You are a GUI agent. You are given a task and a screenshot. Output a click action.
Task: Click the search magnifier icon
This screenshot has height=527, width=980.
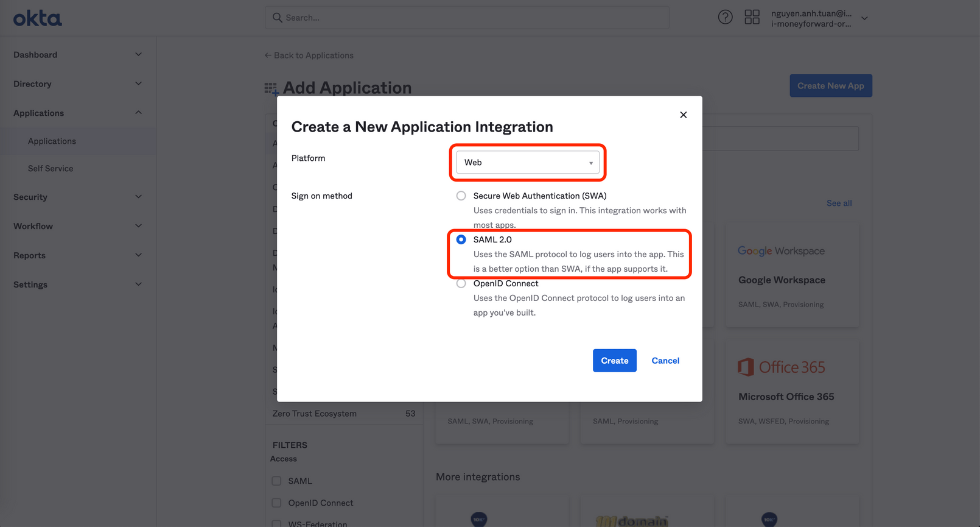[277, 18]
